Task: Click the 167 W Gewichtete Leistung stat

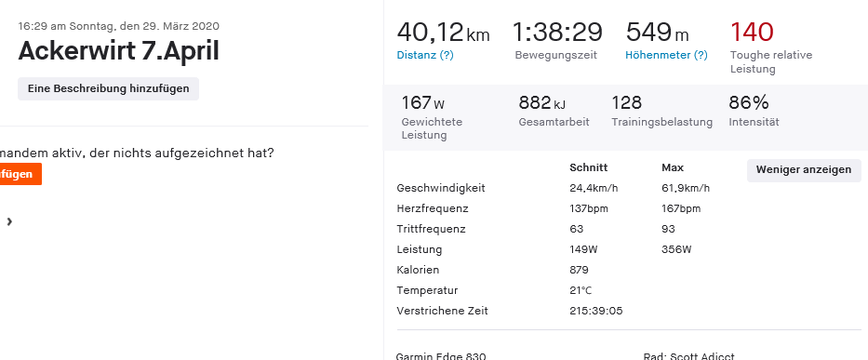Action: coord(423,102)
